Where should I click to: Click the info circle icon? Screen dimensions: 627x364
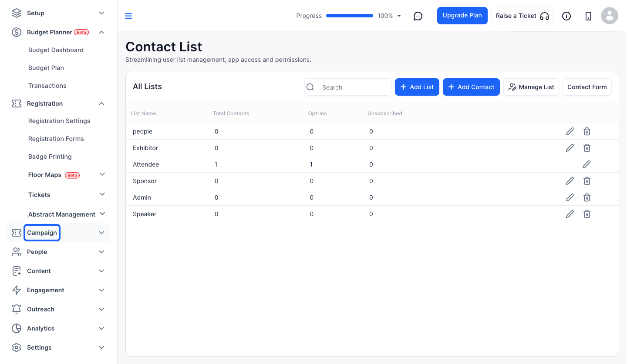(x=566, y=16)
